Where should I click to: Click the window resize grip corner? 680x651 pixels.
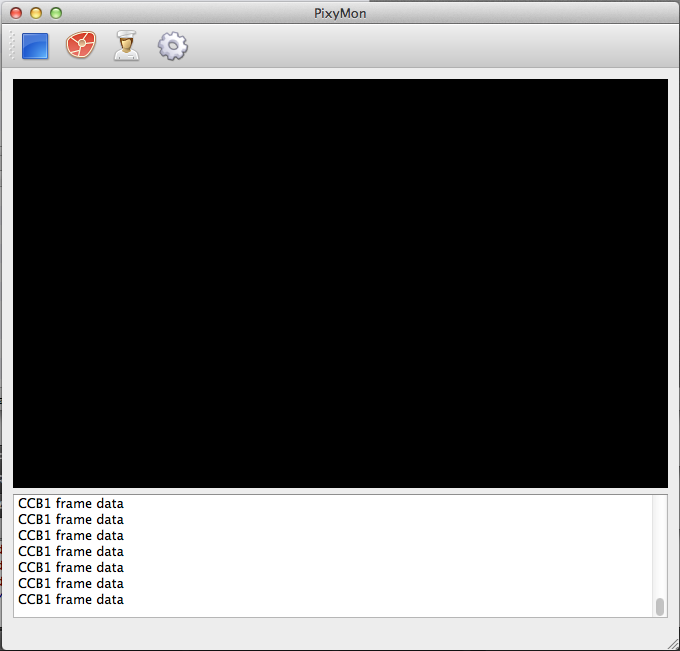pos(671,642)
